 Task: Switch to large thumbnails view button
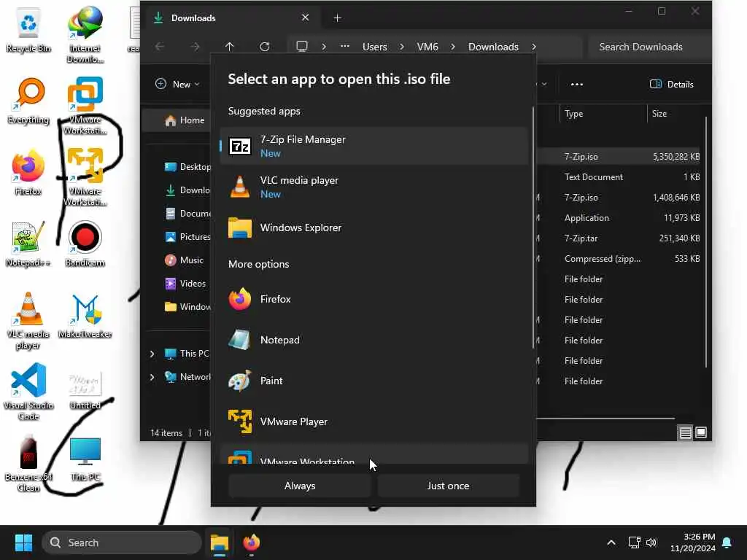click(x=701, y=432)
